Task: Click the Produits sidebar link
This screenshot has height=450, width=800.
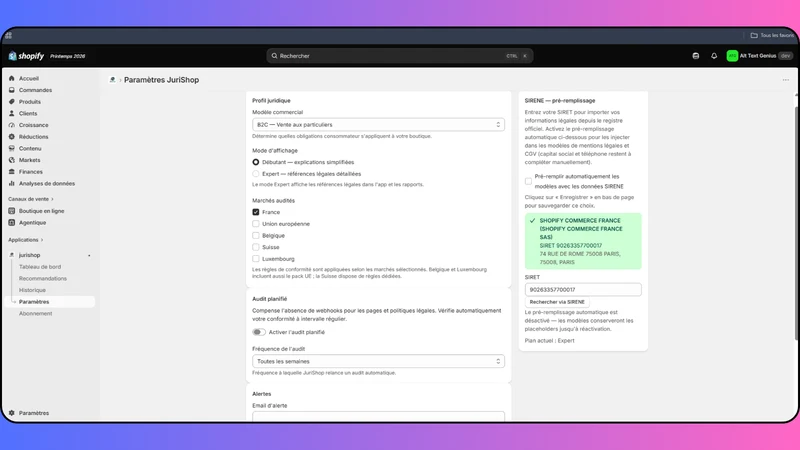Action: tap(30, 102)
